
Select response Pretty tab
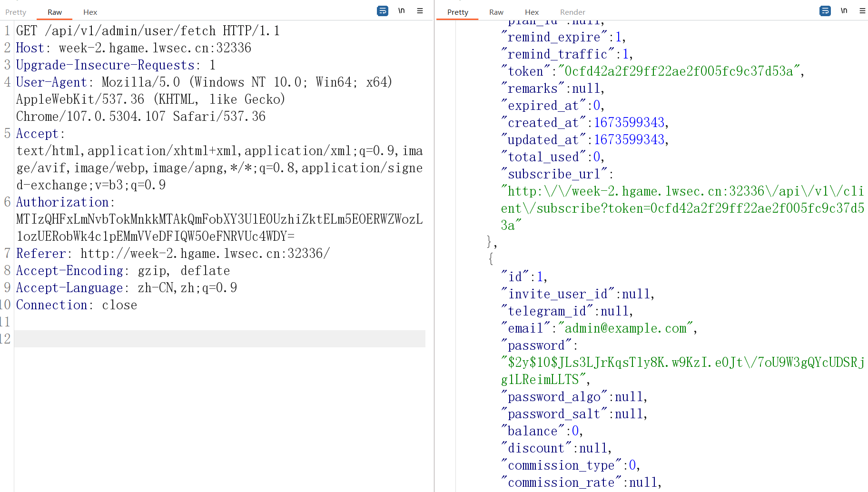(458, 12)
